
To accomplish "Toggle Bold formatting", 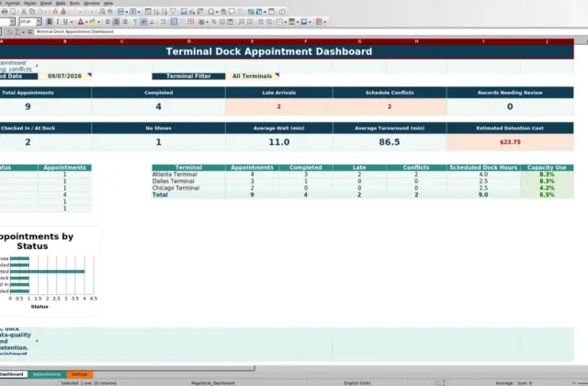I will point(50,22).
